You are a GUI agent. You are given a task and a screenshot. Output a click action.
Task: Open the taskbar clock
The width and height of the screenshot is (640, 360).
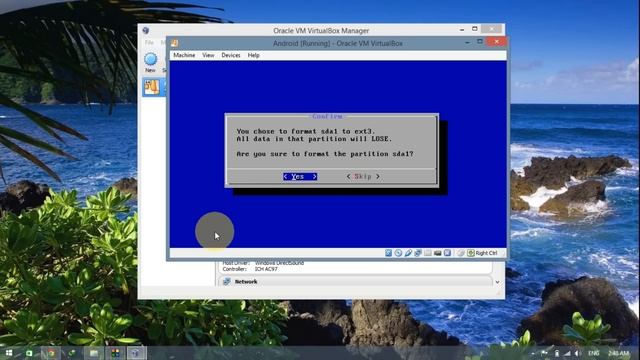pyautogui.click(x=619, y=353)
